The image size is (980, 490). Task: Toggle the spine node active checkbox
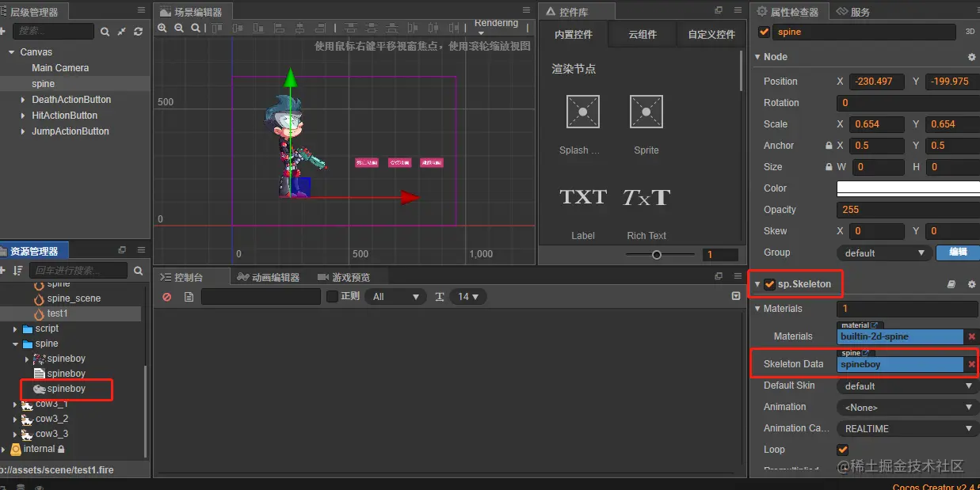click(764, 32)
